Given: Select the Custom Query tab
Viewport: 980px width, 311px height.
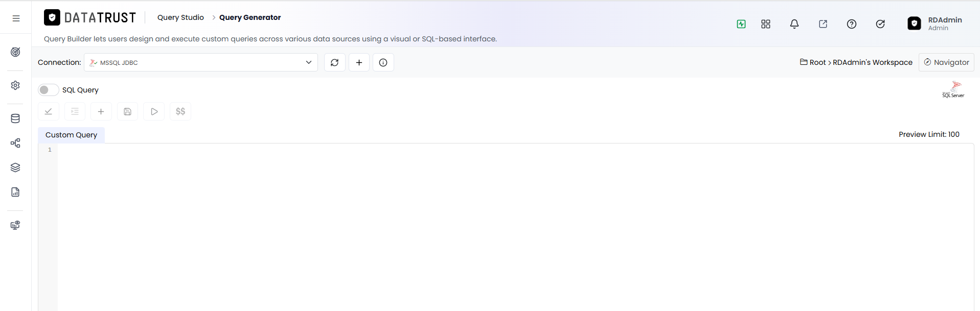Looking at the screenshot, I should 71,135.
